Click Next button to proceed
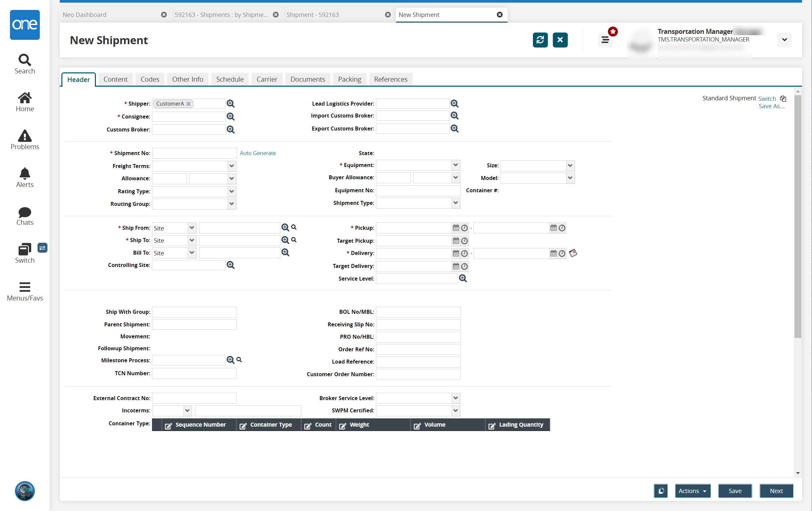 tap(775, 491)
